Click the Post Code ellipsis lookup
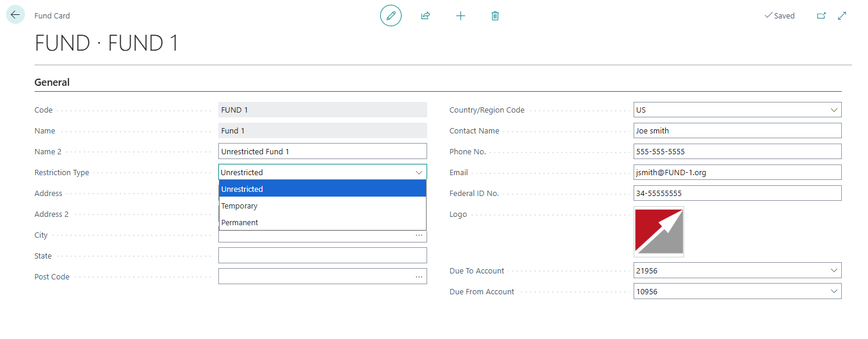 (419, 277)
